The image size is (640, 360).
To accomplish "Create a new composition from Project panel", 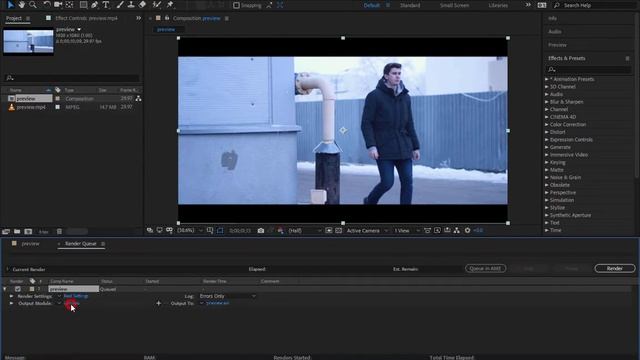I will 28,231.
